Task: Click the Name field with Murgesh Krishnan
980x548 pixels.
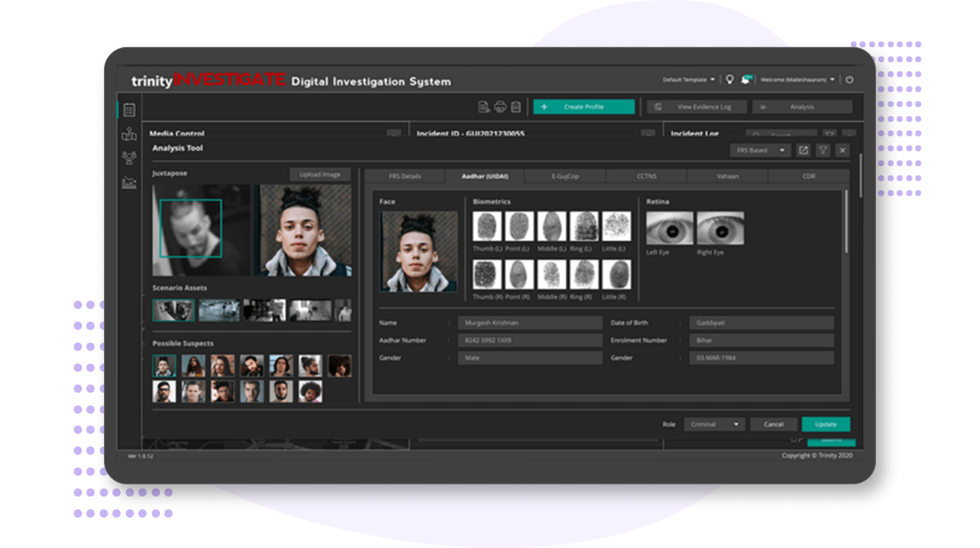Action: [x=529, y=323]
